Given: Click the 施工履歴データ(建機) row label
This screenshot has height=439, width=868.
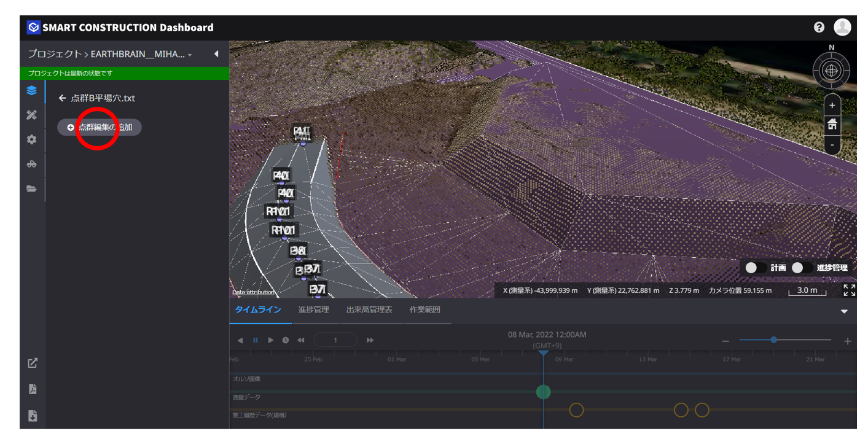Looking at the screenshot, I should tap(259, 415).
